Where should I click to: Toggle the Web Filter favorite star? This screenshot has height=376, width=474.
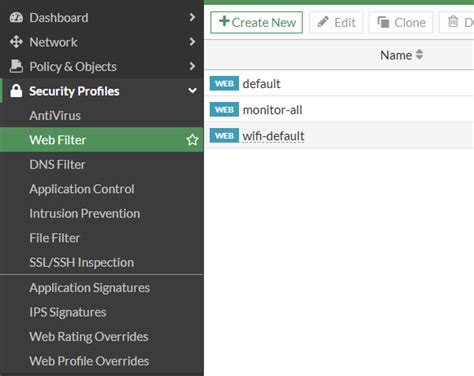[x=192, y=140]
